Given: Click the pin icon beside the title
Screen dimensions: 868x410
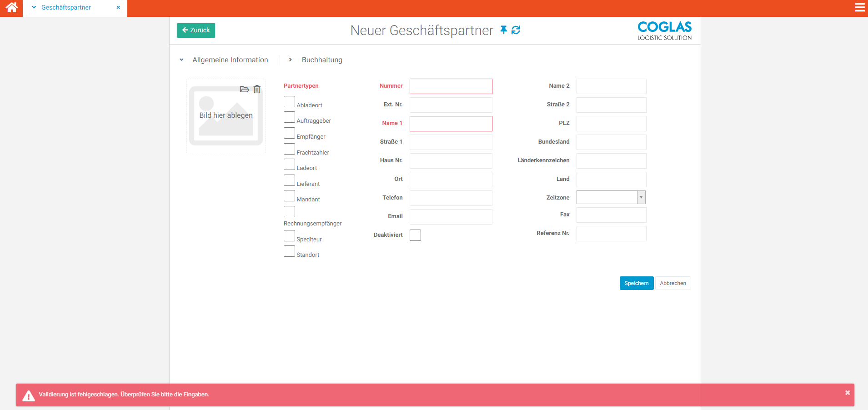Looking at the screenshot, I should pyautogui.click(x=503, y=30).
